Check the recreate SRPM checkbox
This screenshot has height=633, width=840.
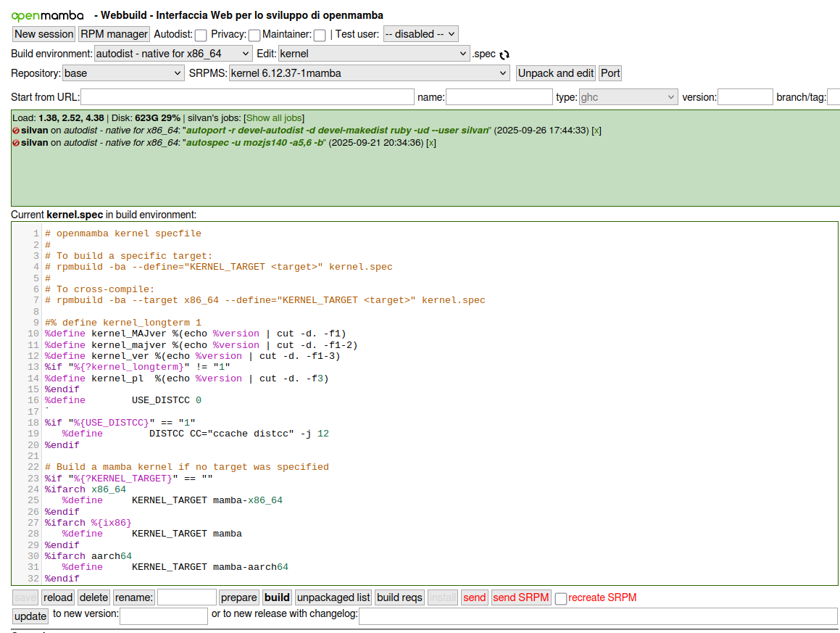point(561,599)
